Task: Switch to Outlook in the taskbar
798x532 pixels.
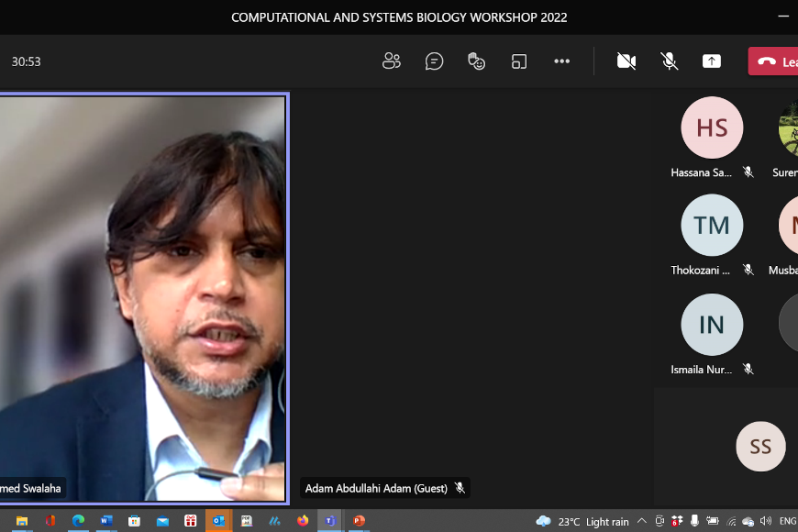Action: coord(219,521)
